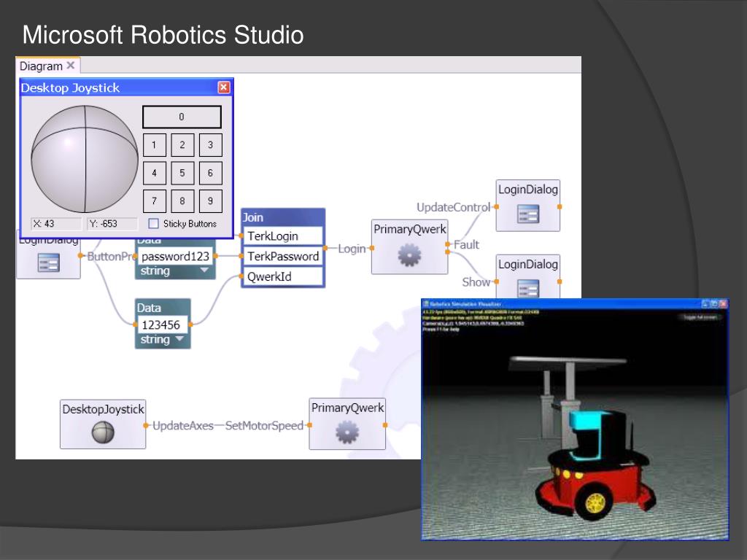The width and height of the screenshot is (747, 560).
Task: Click the joystick trackball sphere
Action: tap(85, 159)
